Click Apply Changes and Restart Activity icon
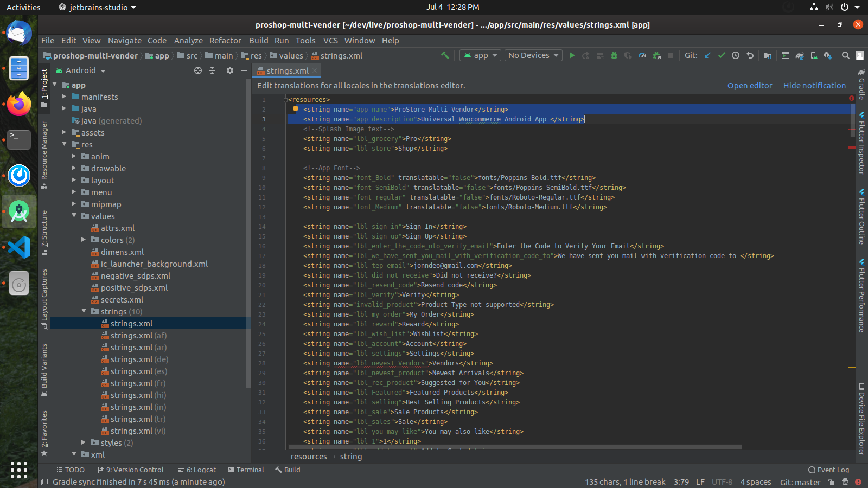Viewport: 868px width, 488px height. pyautogui.click(x=586, y=55)
